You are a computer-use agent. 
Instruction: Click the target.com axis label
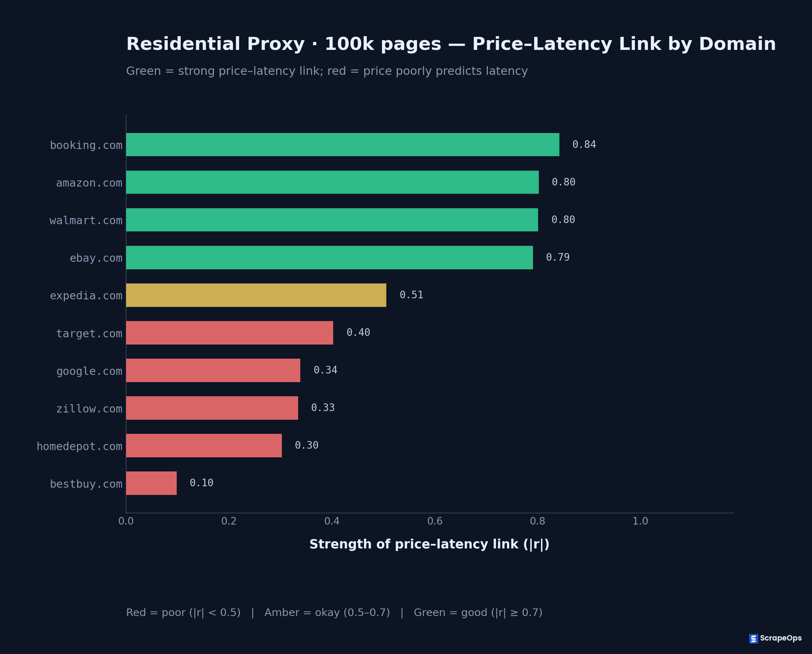click(89, 334)
